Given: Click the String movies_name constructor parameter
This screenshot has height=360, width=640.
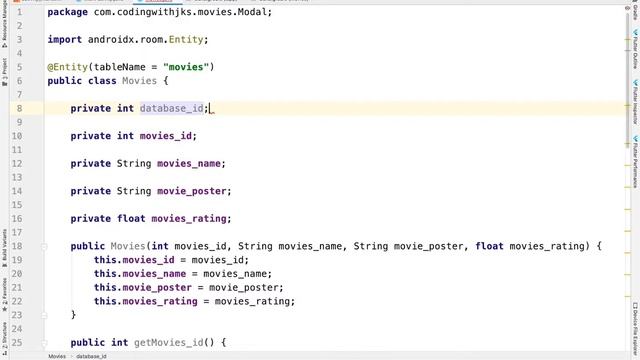Looking at the screenshot, I should pyautogui.click(x=290, y=246).
